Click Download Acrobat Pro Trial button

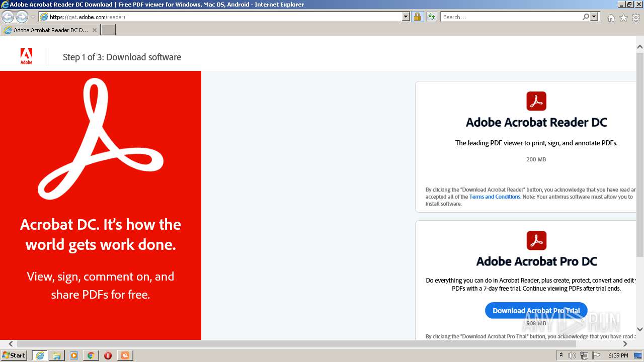[x=536, y=311]
